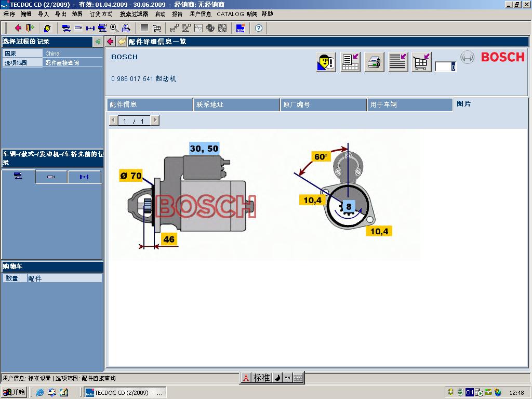Screen dimensions: 532x399
Task: Switch to the 原厂编号 tab
Action: tap(323, 104)
